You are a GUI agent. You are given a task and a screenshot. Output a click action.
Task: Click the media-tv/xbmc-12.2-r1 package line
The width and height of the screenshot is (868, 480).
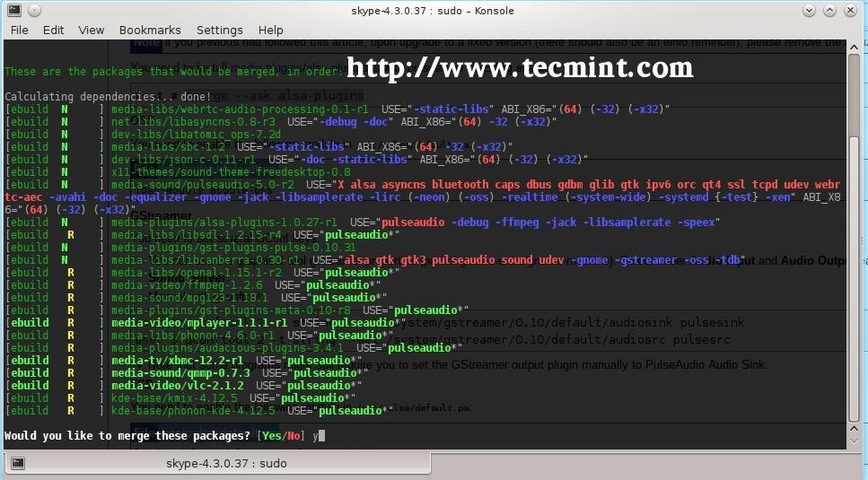pos(183,361)
